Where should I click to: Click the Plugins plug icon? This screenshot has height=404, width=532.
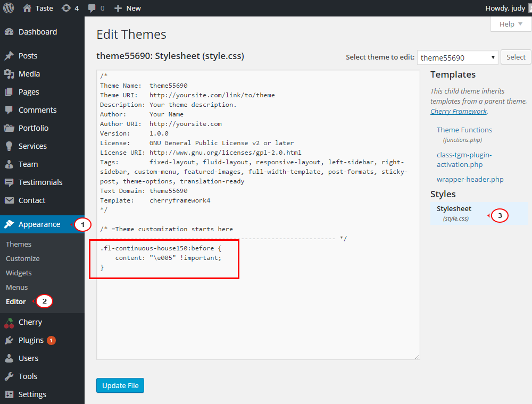[9, 340]
